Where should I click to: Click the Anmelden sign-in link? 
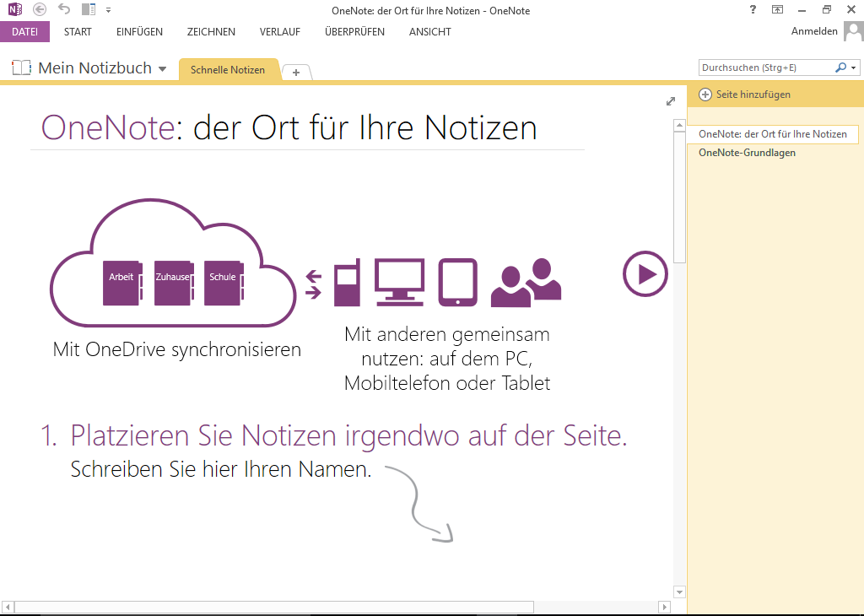tap(813, 30)
